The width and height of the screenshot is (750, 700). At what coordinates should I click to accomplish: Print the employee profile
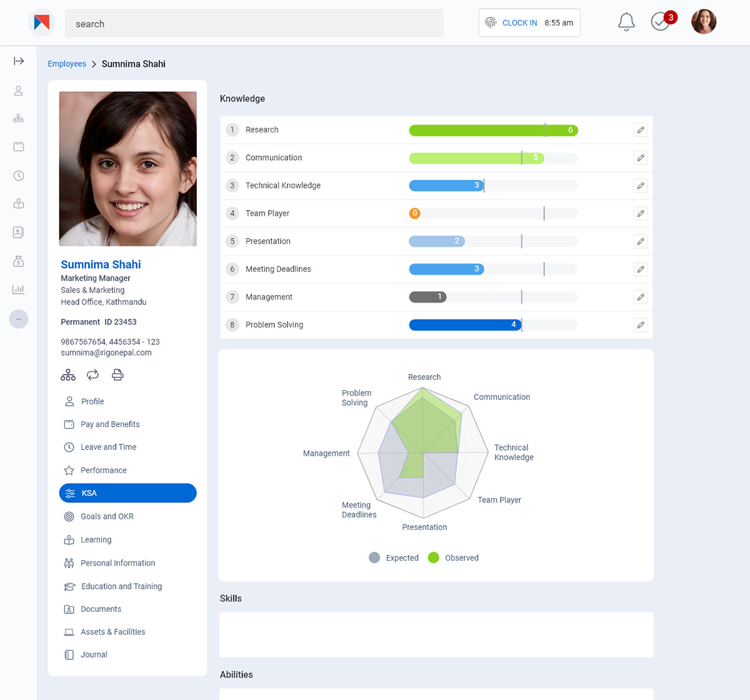(117, 374)
